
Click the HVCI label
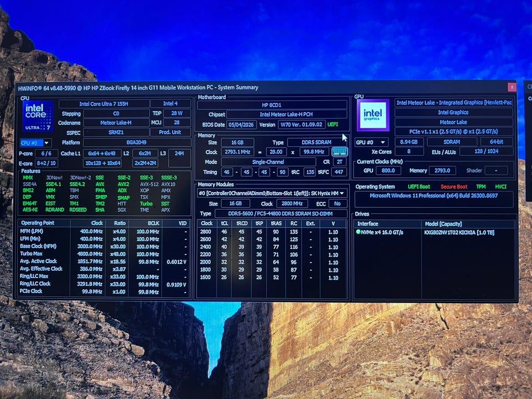point(500,187)
